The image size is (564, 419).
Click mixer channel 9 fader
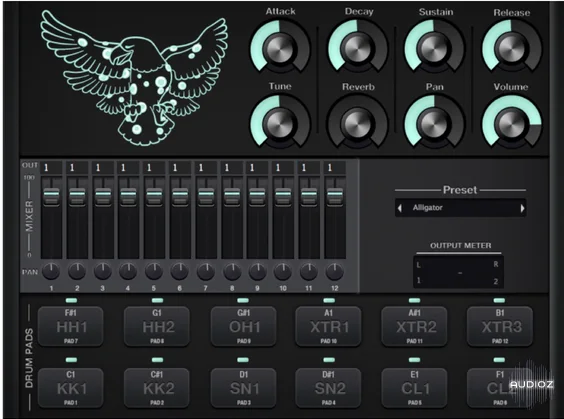[257, 196]
